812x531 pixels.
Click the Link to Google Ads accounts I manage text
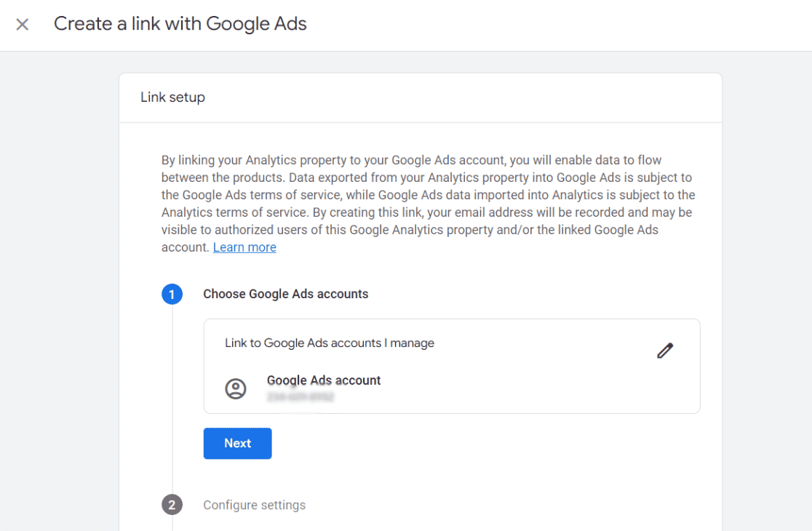(329, 343)
